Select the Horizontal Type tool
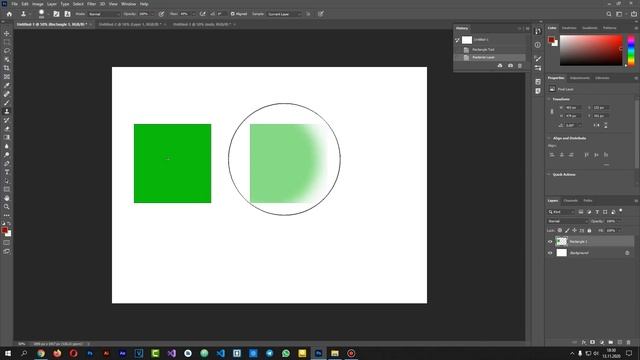The height and width of the screenshot is (360, 640). coord(7,172)
